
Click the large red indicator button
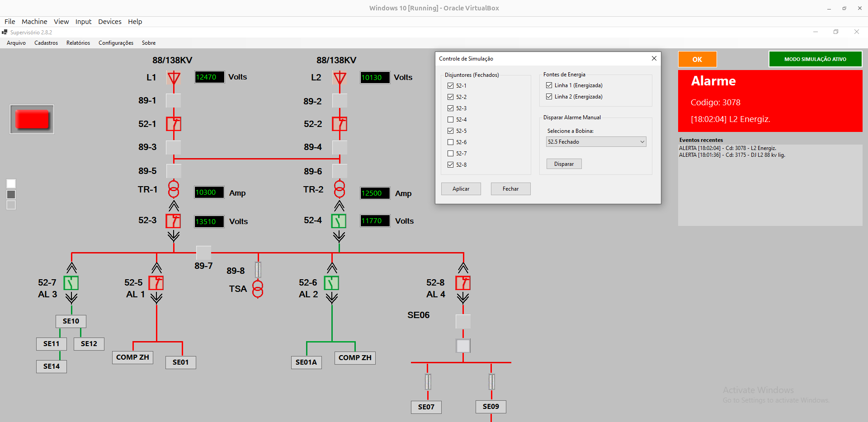(32, 119)
